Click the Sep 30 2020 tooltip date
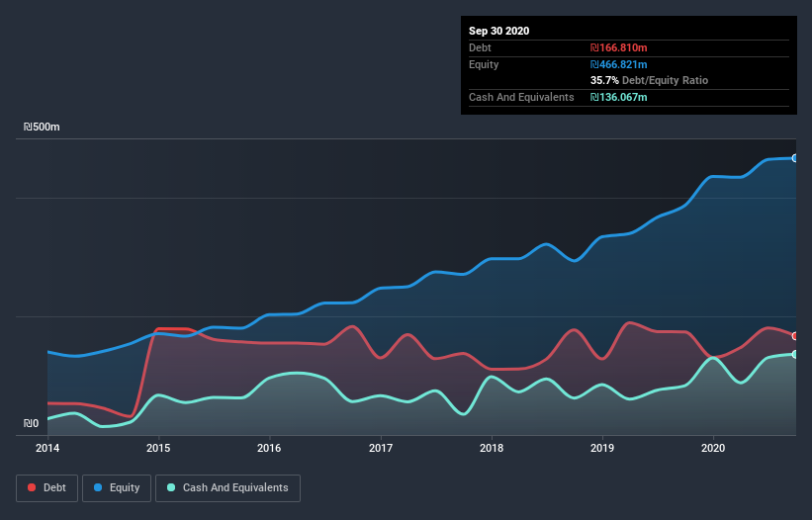Image resolution: width=812 pixels, height=520 pixels. tap(498, 31)
